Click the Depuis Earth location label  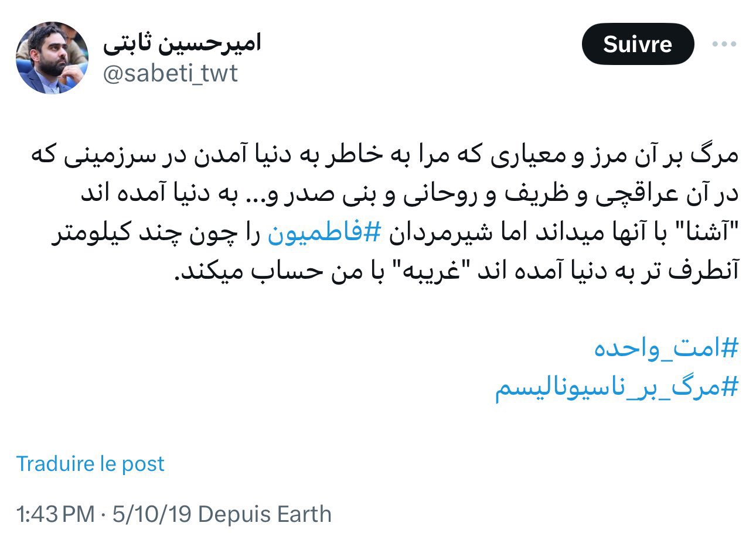click(x=265, y=514)
